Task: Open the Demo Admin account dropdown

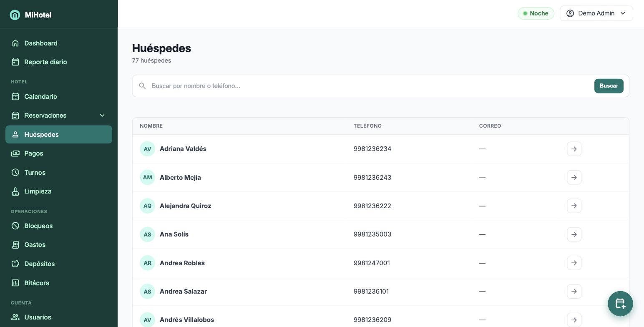Action: coord(596,13)
